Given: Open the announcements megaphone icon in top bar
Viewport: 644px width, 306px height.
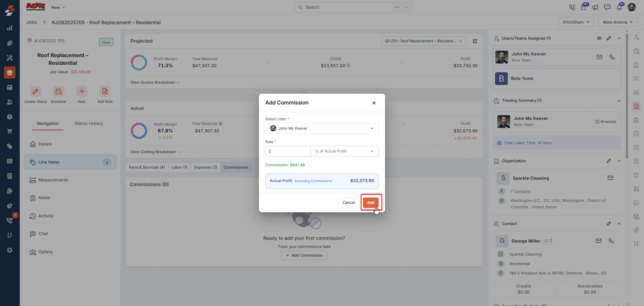Looking at the screenshot, I should click(x=595, y=7).
